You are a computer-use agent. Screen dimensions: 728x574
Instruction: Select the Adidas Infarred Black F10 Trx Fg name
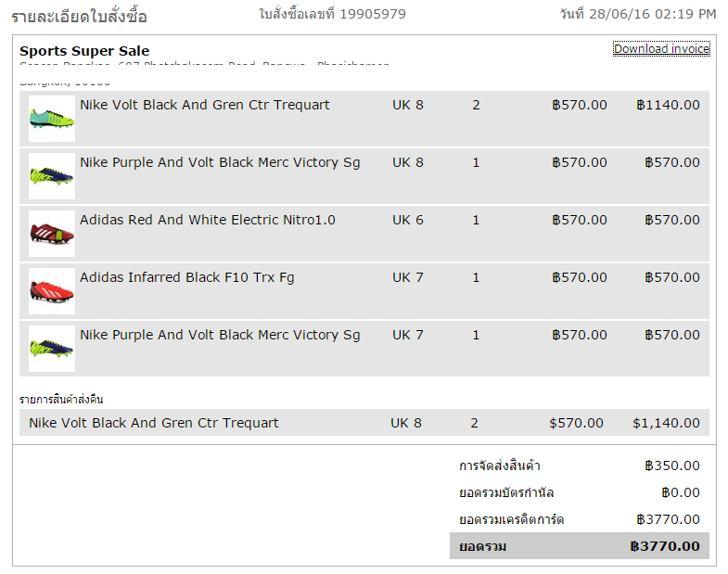point(187,277)
